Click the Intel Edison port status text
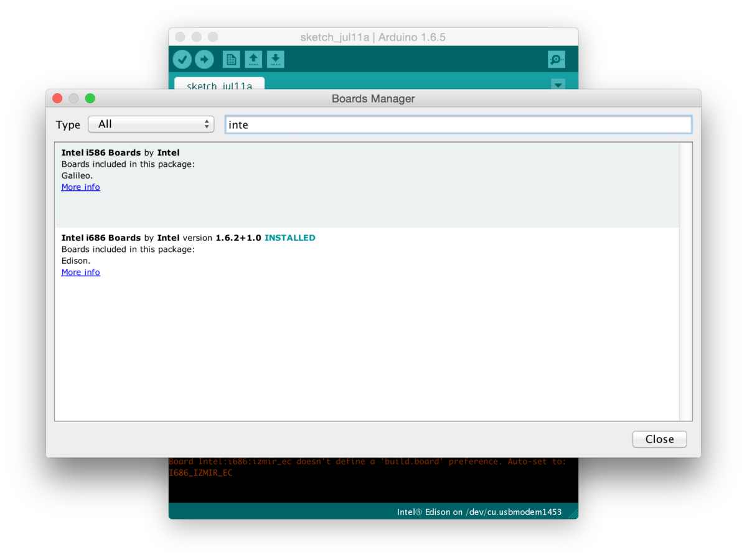The image size is (747, 560). point(479,512)
